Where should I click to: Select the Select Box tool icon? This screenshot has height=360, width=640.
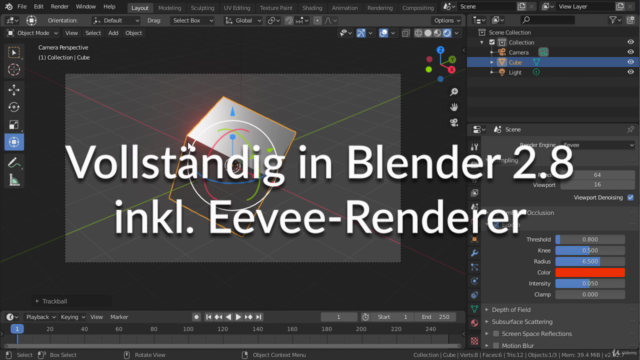[x=14, y=52]
